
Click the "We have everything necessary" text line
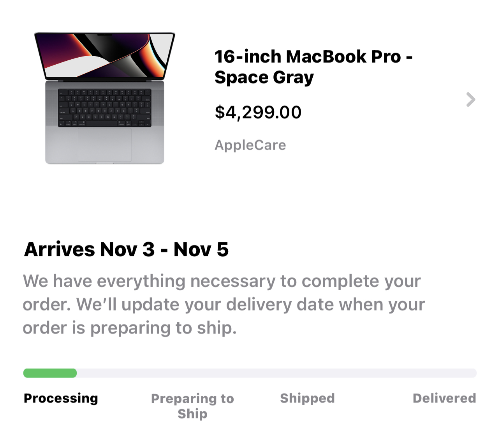coord(222,281)
